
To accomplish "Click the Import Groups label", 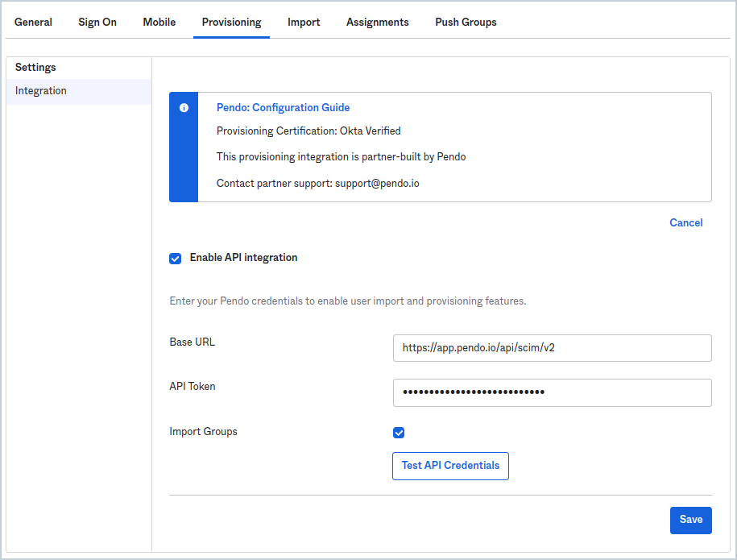I will pyautogui.click(x=203, y=432).
